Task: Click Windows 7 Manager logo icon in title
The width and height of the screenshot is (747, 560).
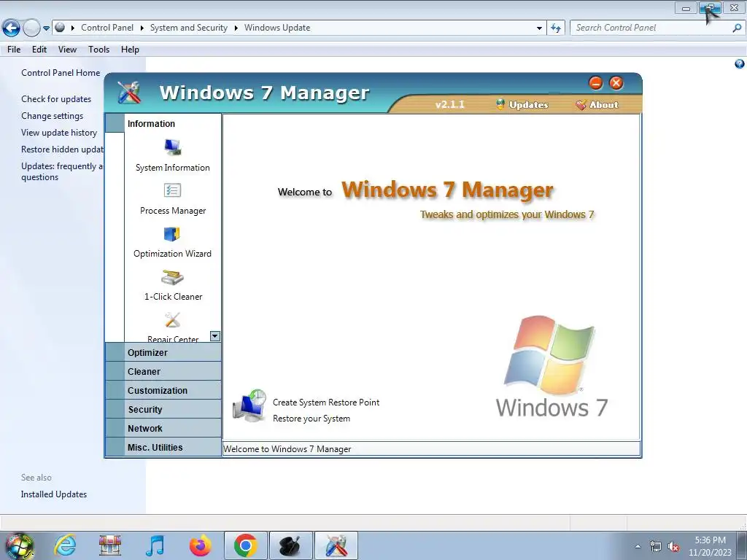Action: 130,93
